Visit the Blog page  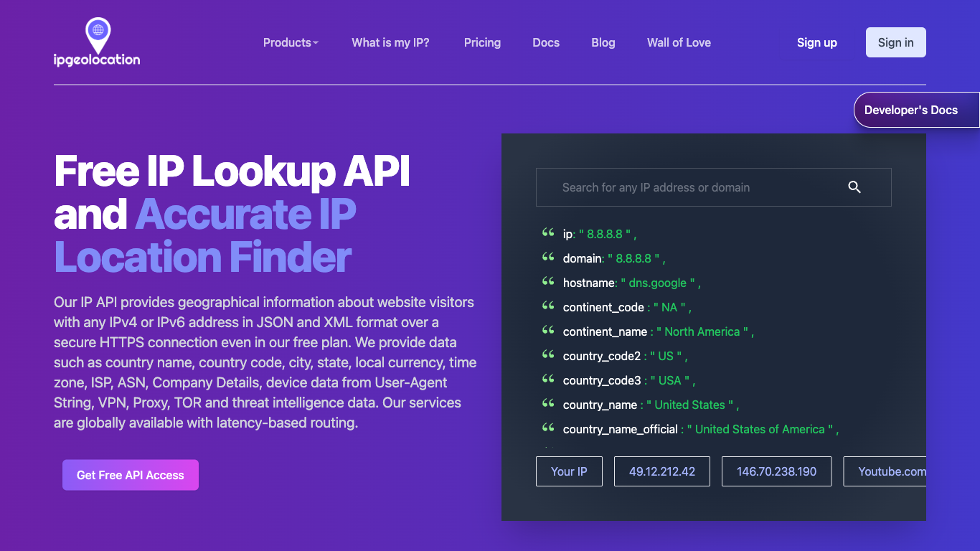(x=603, y=42)
